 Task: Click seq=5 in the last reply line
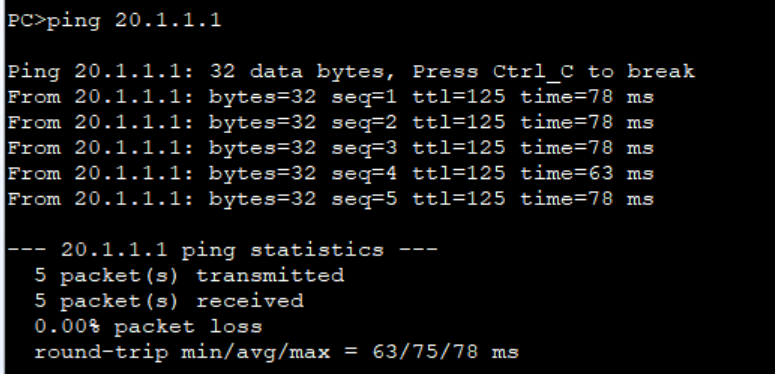(364, 200)
